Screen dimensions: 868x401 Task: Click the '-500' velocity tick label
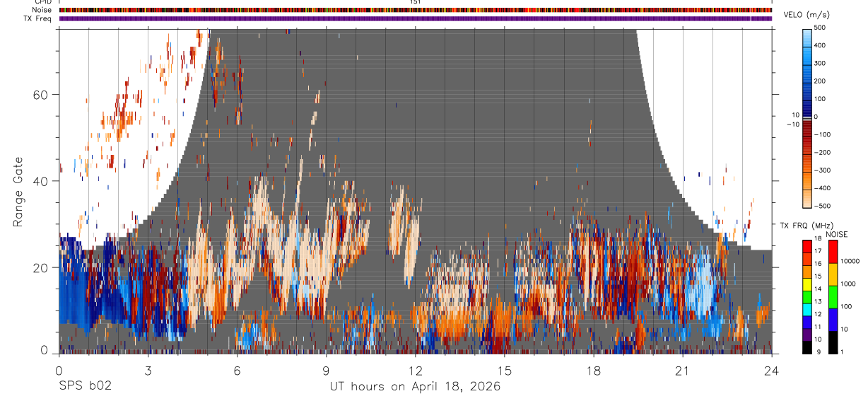coord(822,206)
